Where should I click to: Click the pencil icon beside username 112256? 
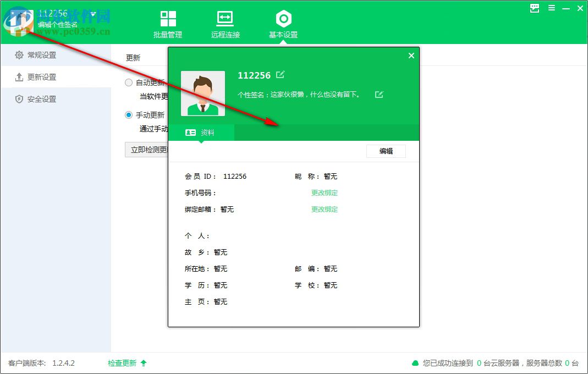(281, 74)
